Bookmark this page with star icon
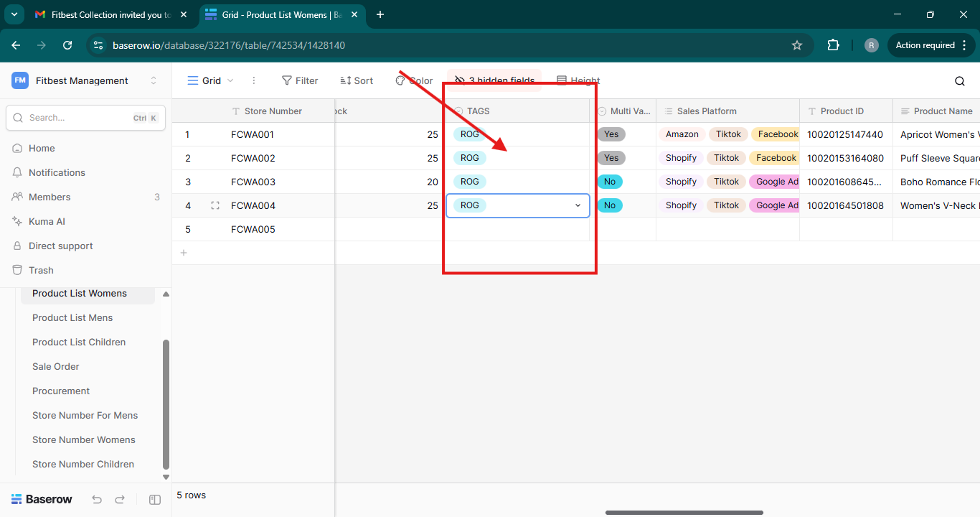The image size is (980, 517). pyautogui.click(x=796, y=45)
